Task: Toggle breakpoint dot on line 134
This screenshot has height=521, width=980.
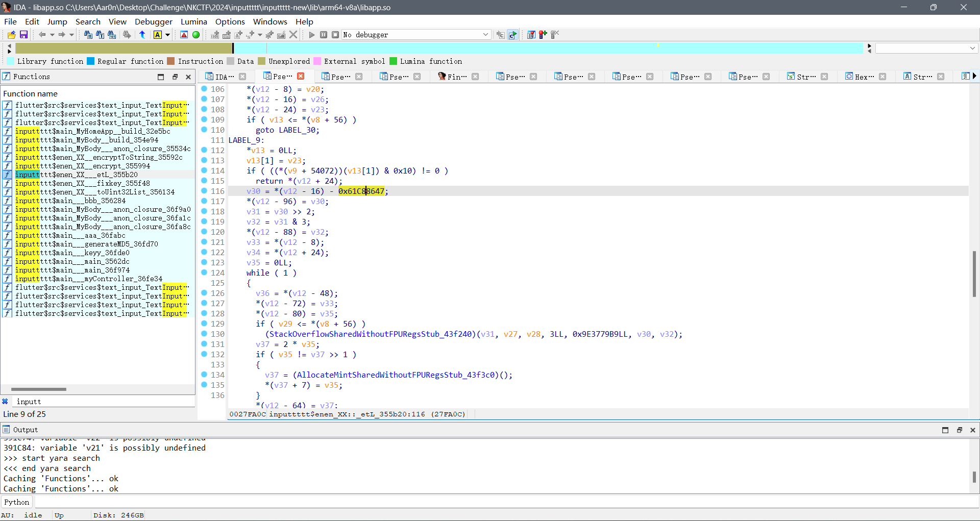Action: tap(204, 375)
